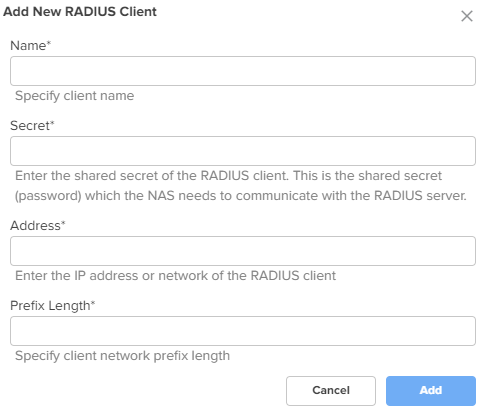Image resolution: width=480 pixels, height=410 pixels.
Task: Click the Secret field label
Action: [32, 126]
